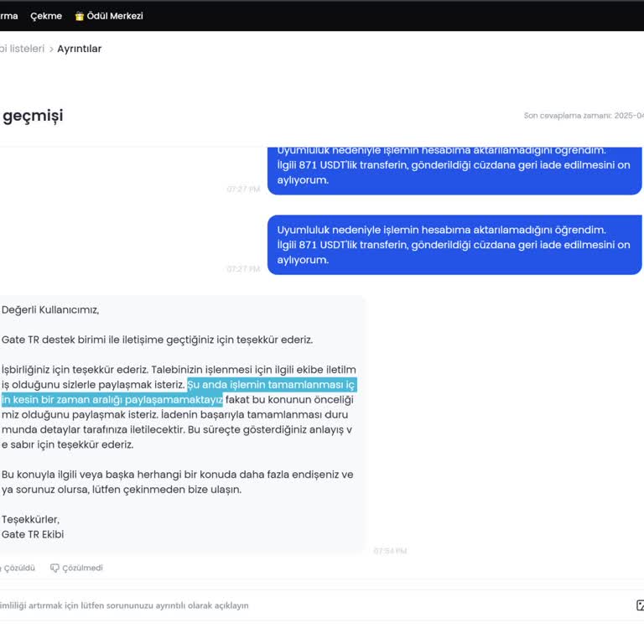Click the 07:54 PM timestamp of support reply
Viewport: 644px width, 644px height.
(390, 551)
